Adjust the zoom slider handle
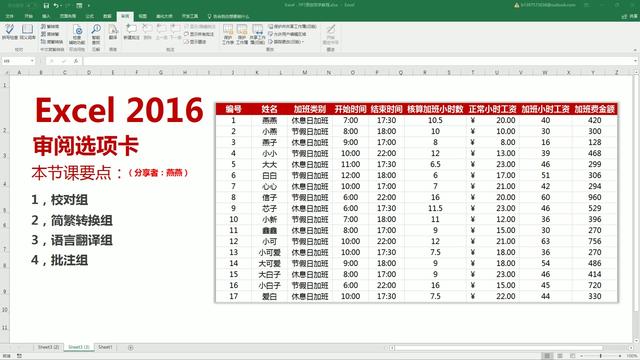 pos(601,356)
